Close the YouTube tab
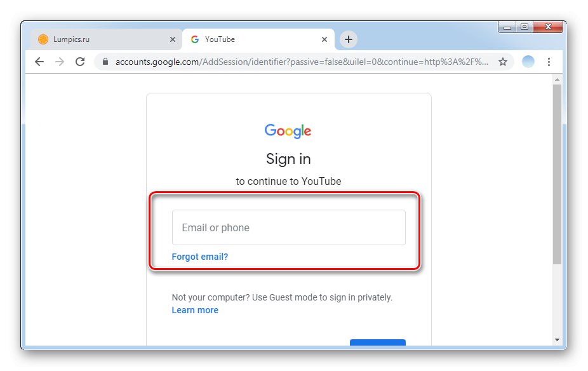This screenshot has width=588, height=371. pos(324,39)
